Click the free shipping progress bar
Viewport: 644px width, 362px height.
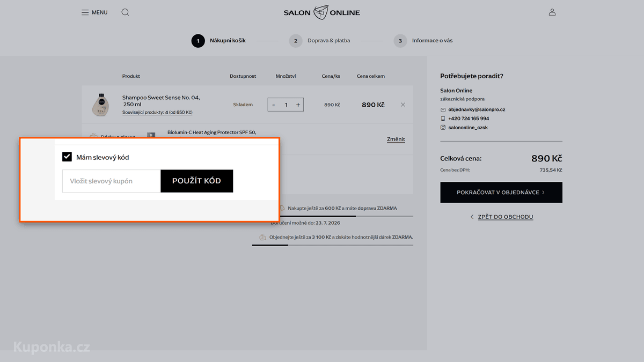(x=333, y=216)
